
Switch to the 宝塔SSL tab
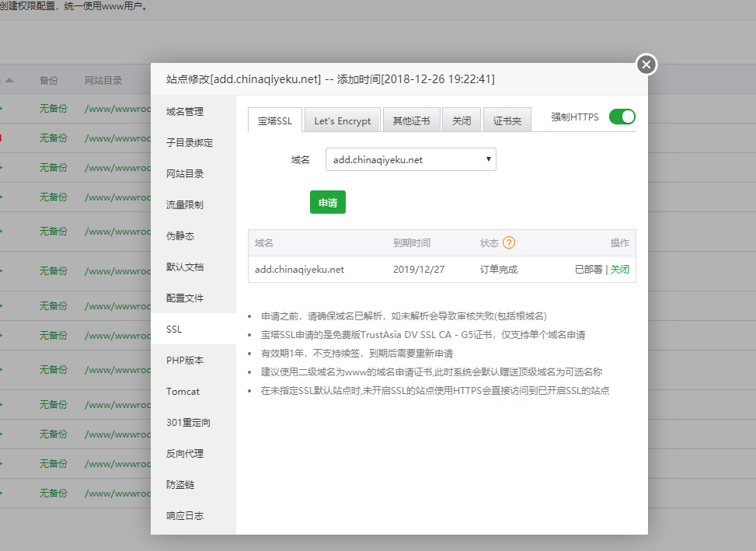click(x=275, y=120)
